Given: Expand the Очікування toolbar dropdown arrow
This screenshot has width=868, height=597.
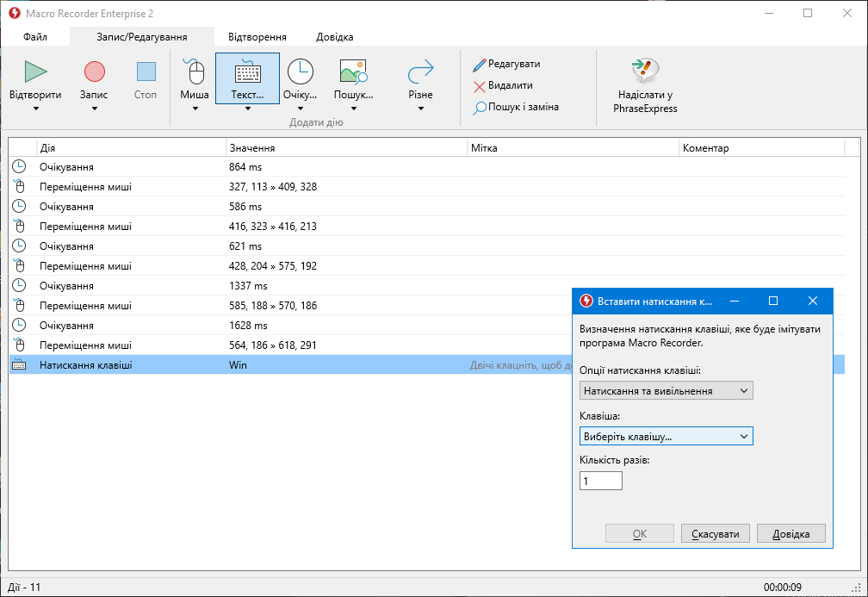Looking at the screenshot, I should [300, 109].
